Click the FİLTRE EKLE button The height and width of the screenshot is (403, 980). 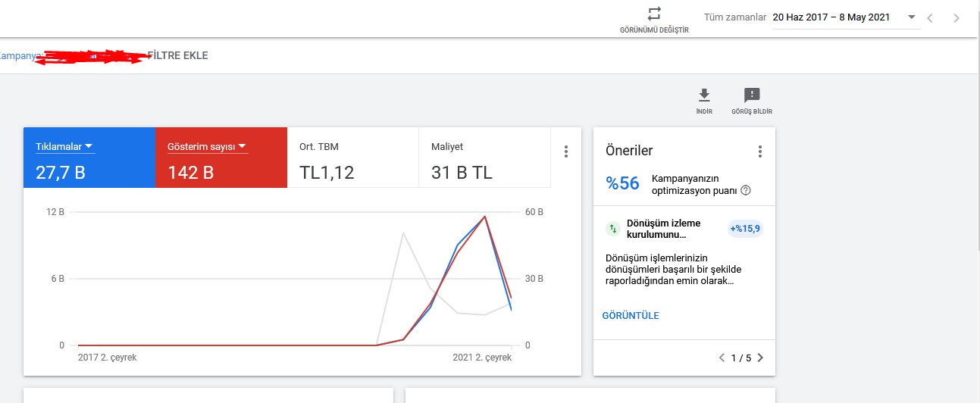pos(177,55)
